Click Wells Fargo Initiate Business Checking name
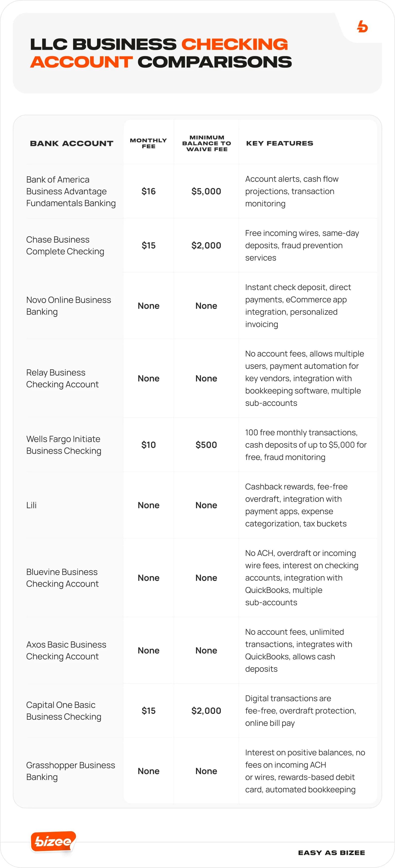 (x=64, y=445)
